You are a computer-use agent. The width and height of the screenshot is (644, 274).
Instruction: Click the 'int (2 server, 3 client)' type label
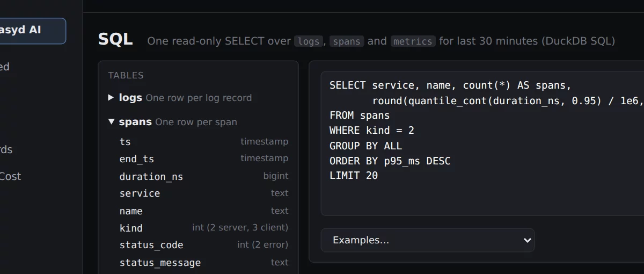(240, 228)
